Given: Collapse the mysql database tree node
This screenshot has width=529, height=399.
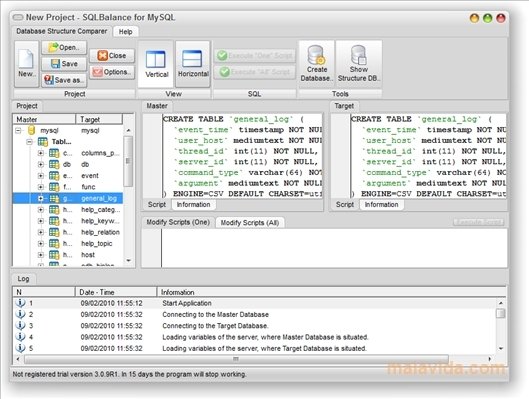Looking at the screenshot, I should (x=19, y=130).
